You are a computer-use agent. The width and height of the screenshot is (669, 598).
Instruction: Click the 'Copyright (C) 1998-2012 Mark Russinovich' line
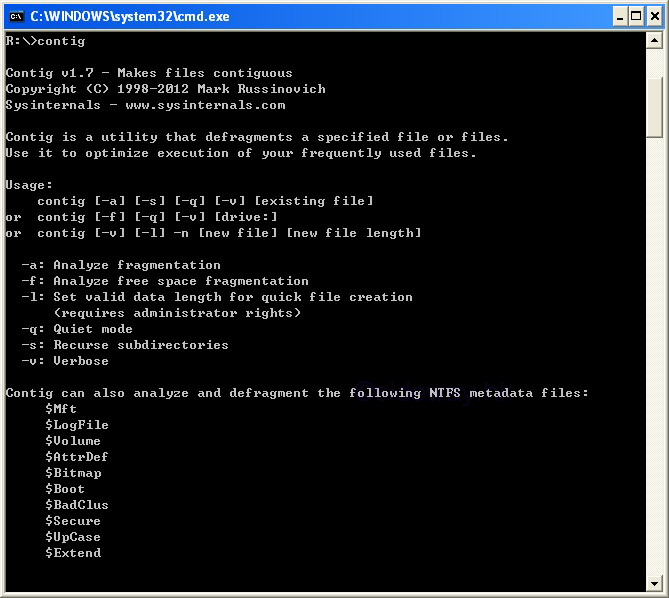tap(166, 89)
